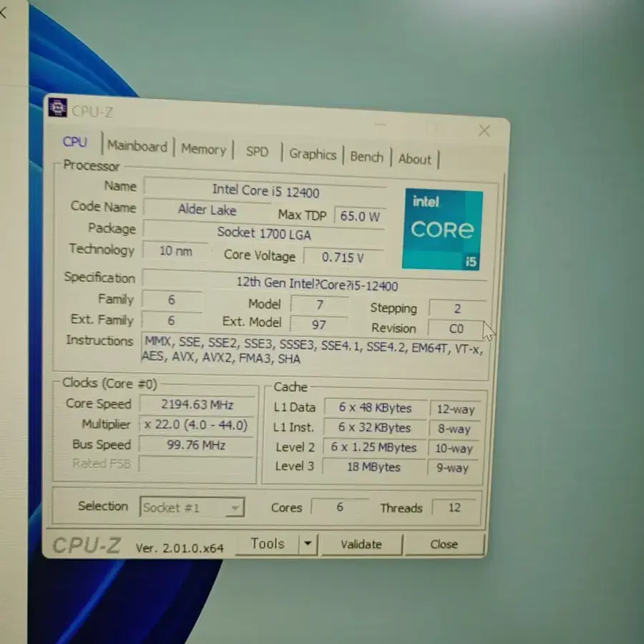Open the Memory tab
Viewport: 644px width, 644px height.
(x=204, y=149)
